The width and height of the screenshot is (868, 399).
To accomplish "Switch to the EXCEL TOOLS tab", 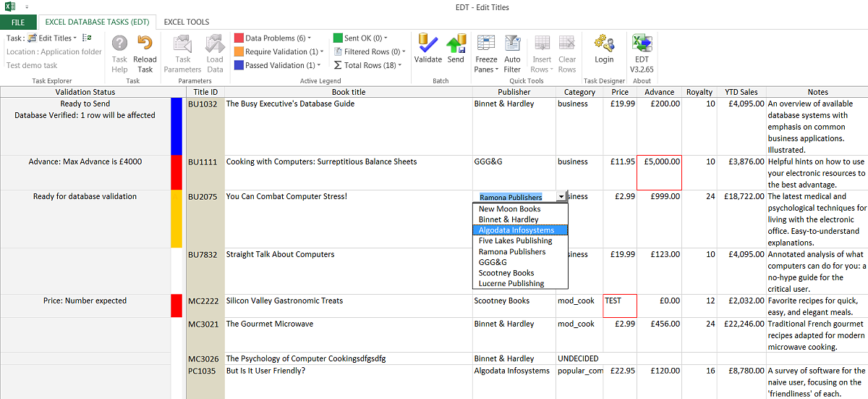I will pyautogui.click(x=187, y=22).
